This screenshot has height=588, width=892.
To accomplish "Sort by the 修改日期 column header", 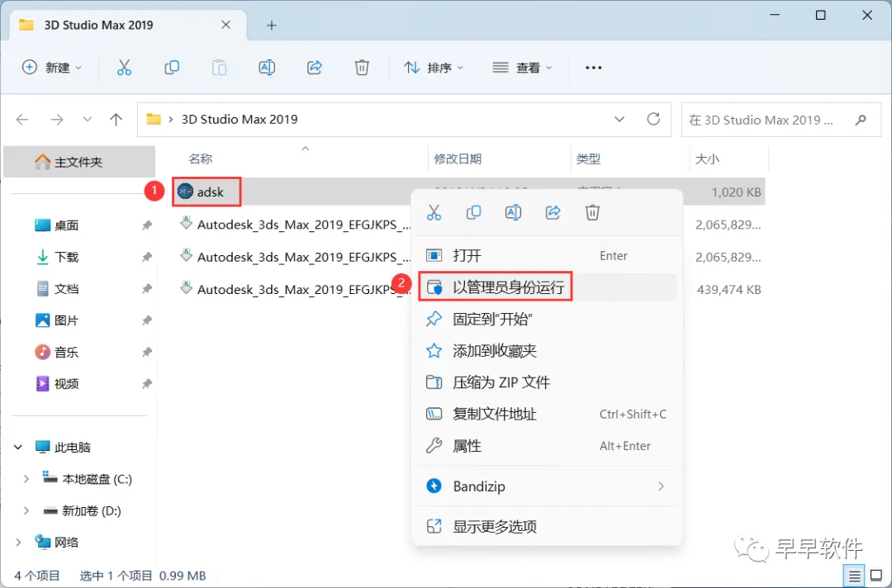I will coord(458,159).
